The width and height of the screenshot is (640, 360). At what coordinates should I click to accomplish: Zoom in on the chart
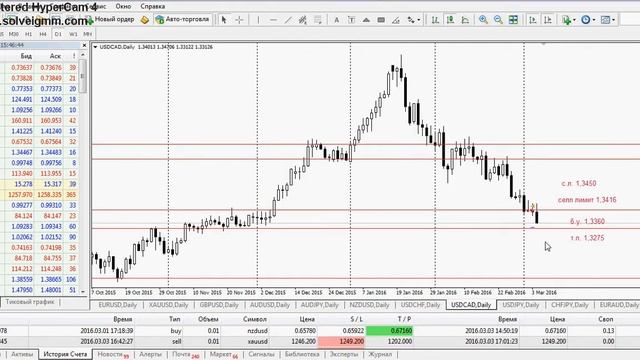483,20
